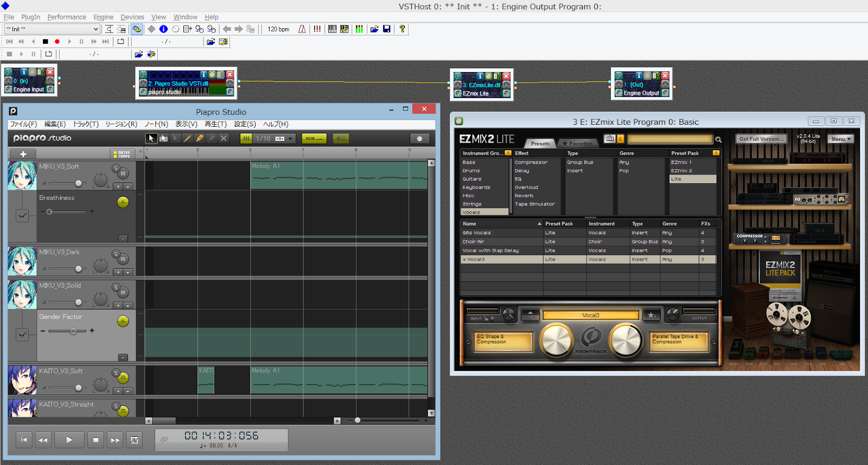Screen dimensions: 868x465
Task: Click the Engine Output module info icon
Action: click(639, 75)
